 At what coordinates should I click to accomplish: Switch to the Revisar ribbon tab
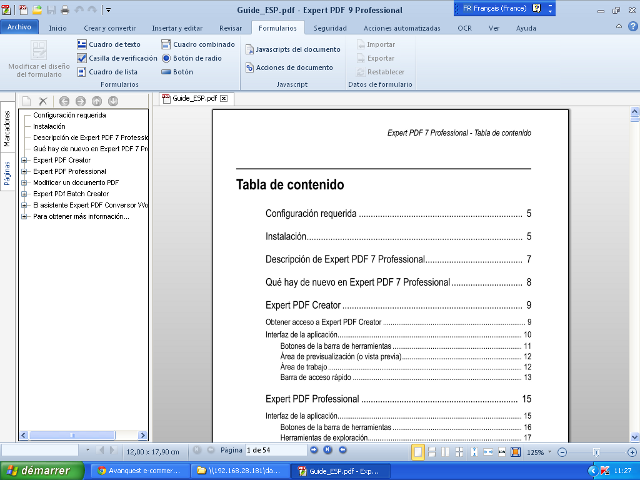tap(231, 28)
